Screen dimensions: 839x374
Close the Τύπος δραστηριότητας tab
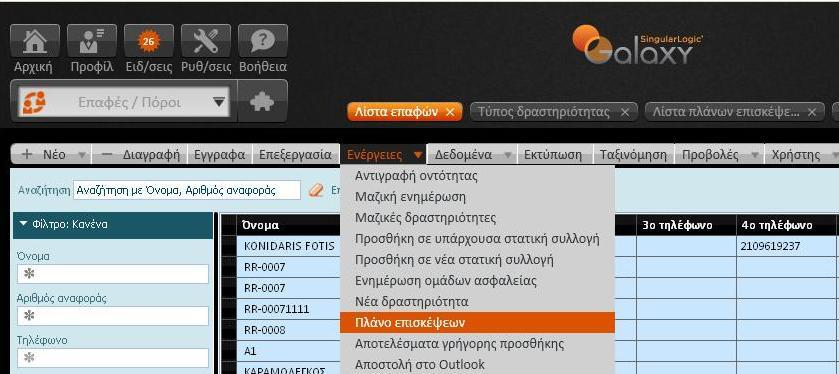624,112
